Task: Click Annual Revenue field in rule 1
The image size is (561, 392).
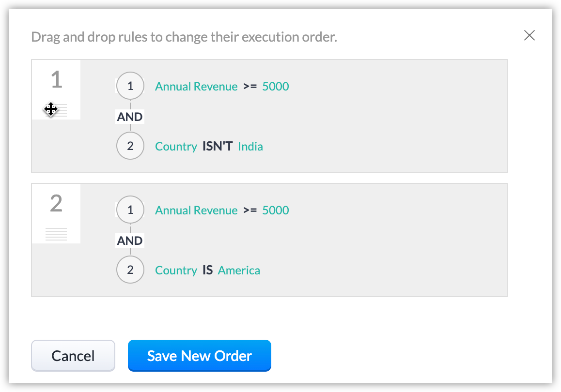Action: click(196, 87)
